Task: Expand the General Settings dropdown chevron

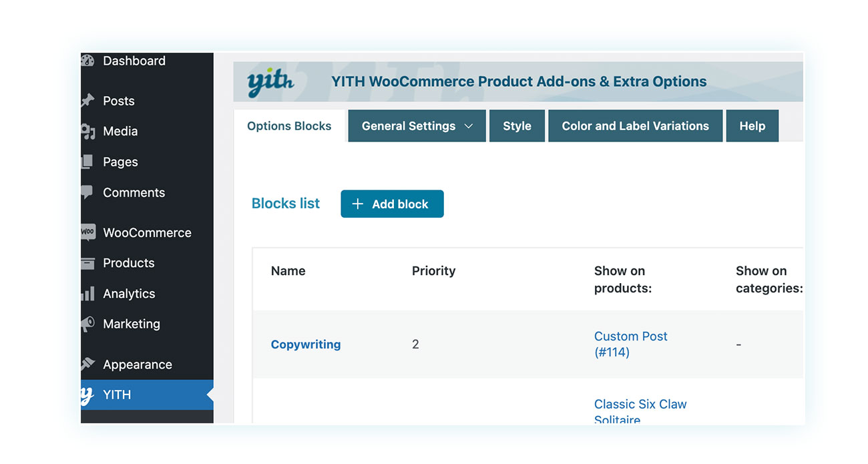Action: pyautogui.click(x=468, y=126)
